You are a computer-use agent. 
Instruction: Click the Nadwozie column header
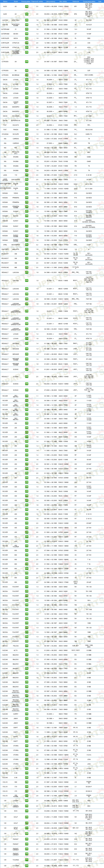coord(76,1)
